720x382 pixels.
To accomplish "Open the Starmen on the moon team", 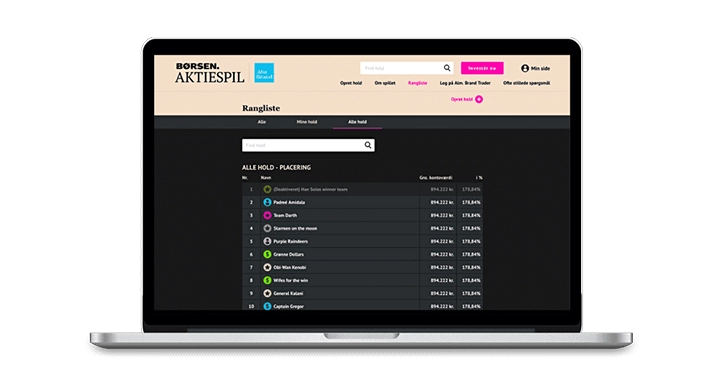I will pyautogui.click(x=295, y=228).
